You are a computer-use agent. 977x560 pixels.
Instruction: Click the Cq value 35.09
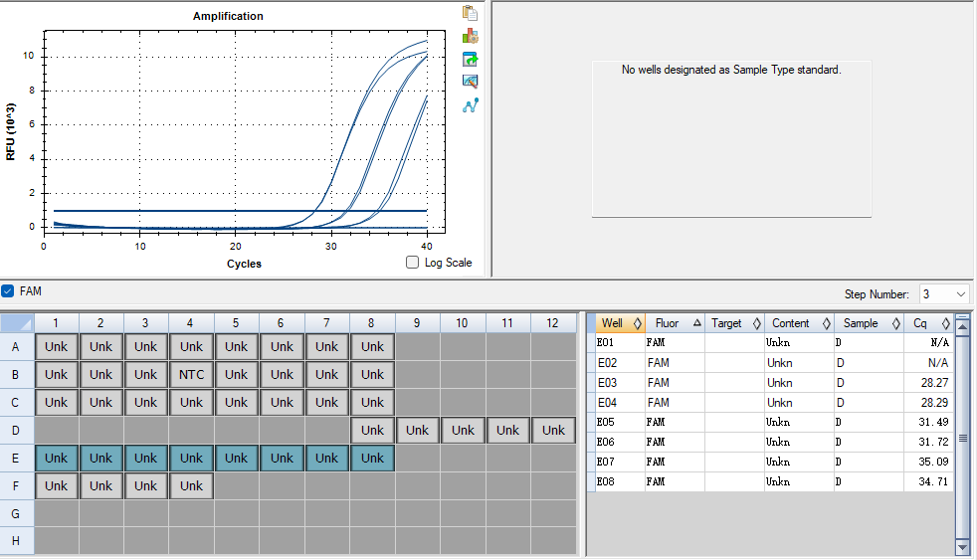[933, 463]
